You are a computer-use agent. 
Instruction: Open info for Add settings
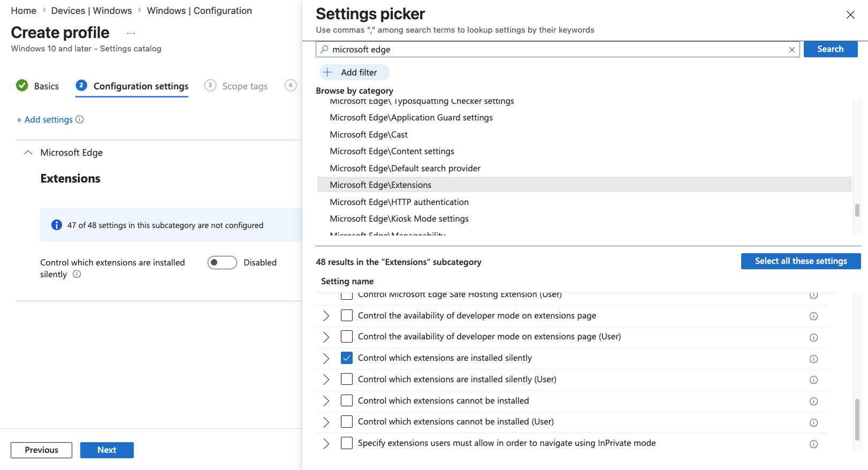tap(80, 119)
